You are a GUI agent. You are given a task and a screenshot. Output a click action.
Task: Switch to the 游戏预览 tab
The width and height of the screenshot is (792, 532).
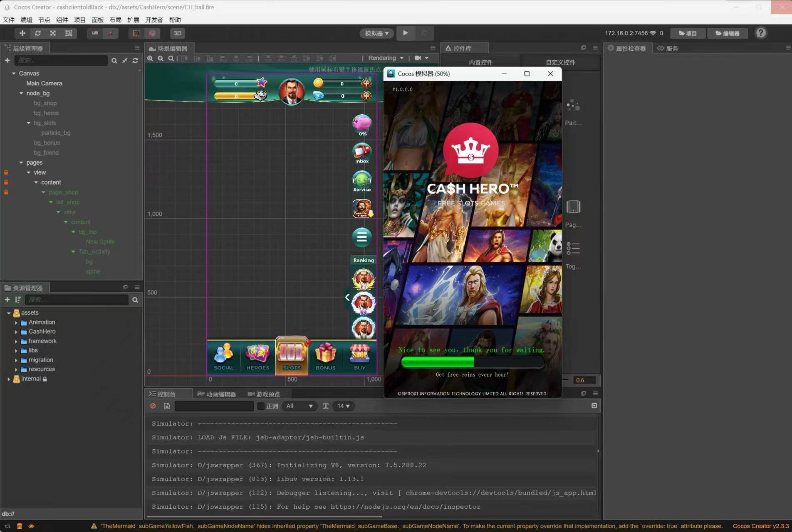(x=264, y=394)
